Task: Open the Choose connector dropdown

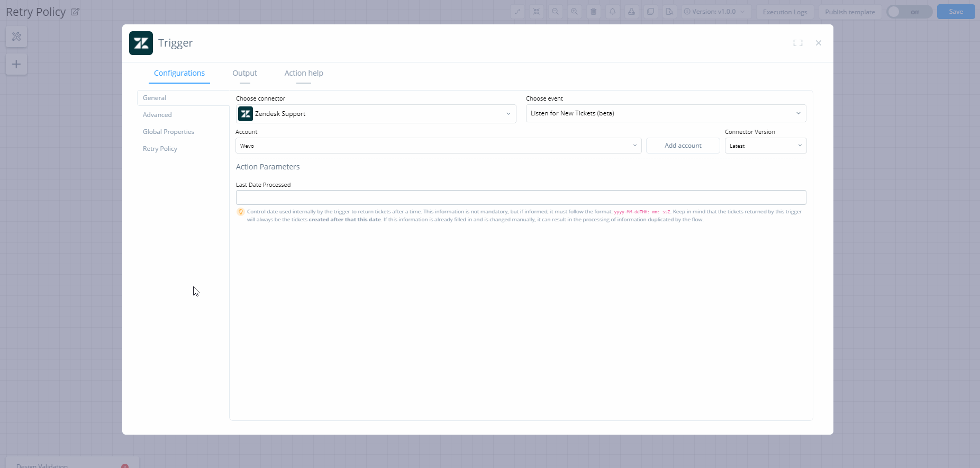Action: 376,114
